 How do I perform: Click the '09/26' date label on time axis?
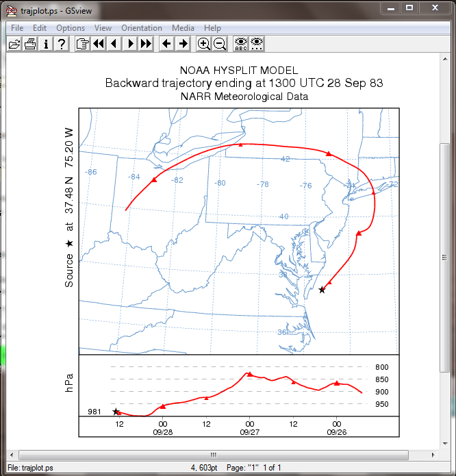[x=336, y=432]
